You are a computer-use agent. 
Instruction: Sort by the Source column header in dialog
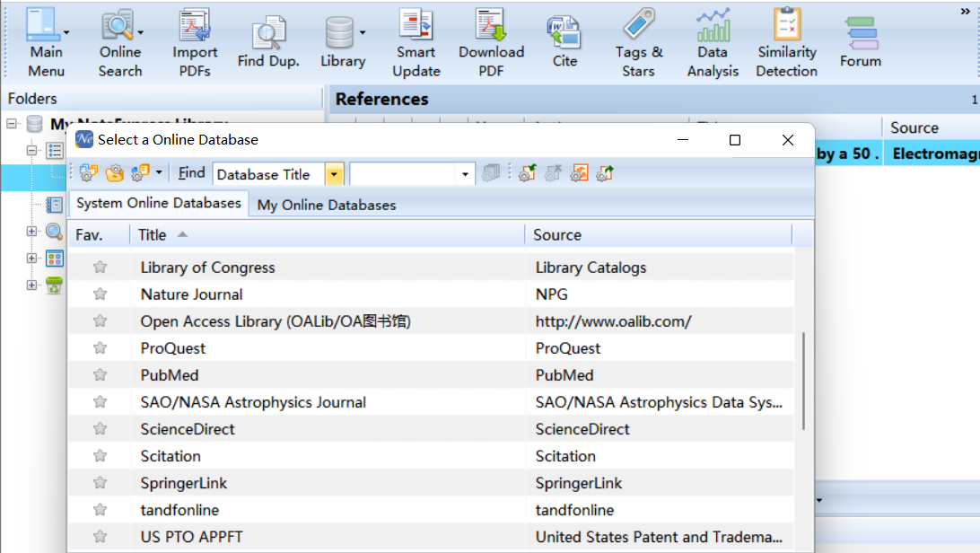(659, 235)
